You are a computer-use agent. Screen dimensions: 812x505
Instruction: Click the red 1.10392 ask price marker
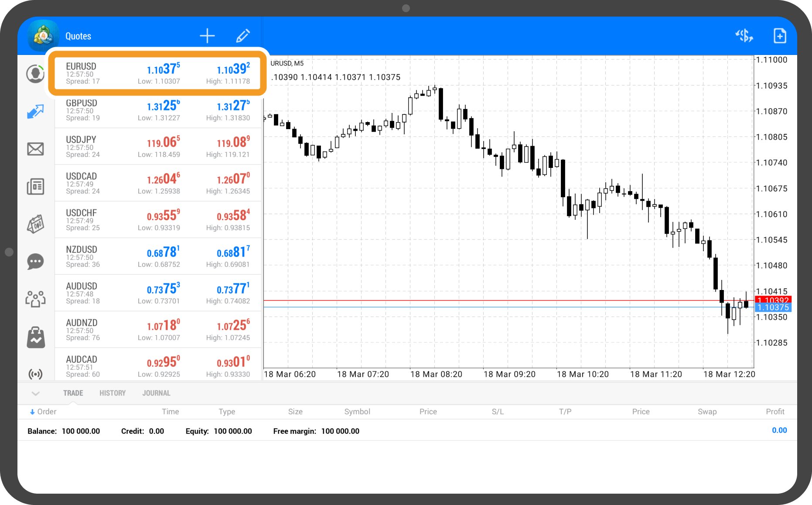(773, 300)
